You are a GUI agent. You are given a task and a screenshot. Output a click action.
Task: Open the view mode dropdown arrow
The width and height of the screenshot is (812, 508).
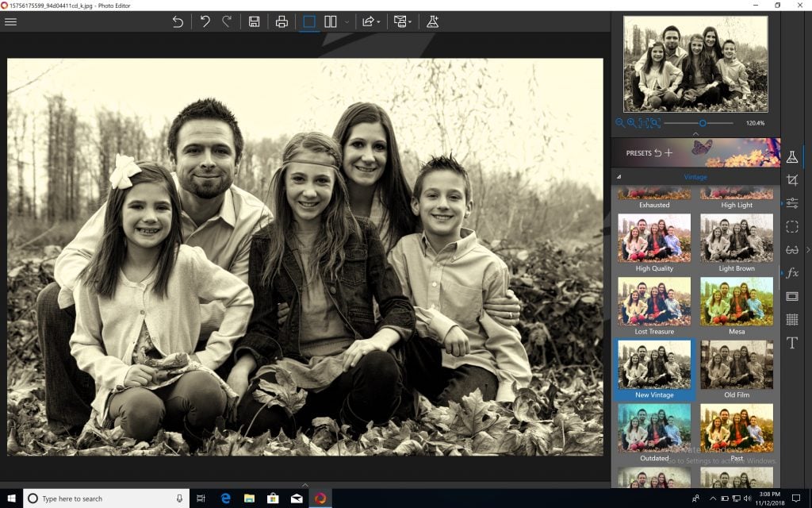point(347,21)
